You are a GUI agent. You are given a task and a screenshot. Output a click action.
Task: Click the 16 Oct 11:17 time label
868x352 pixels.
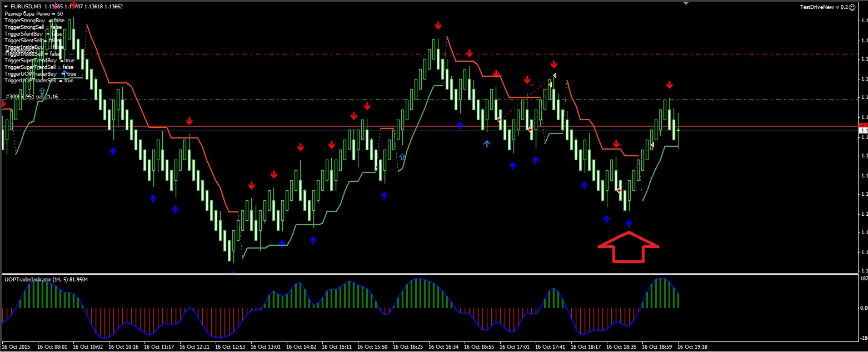click(158, 346)
